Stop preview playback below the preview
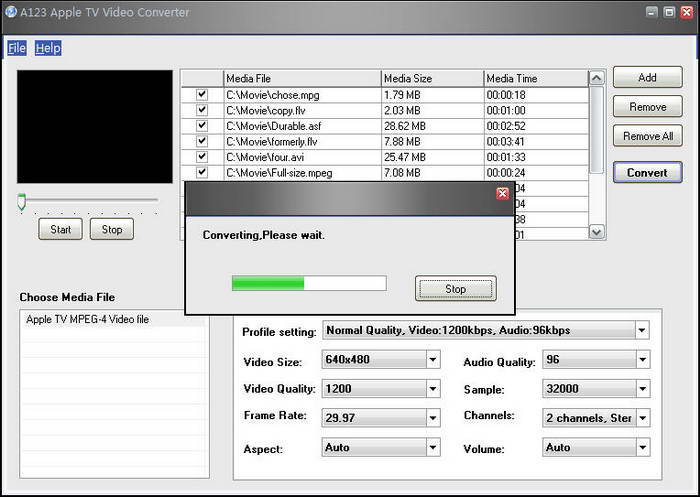700x497 pixels. click(x=112, y=230)
